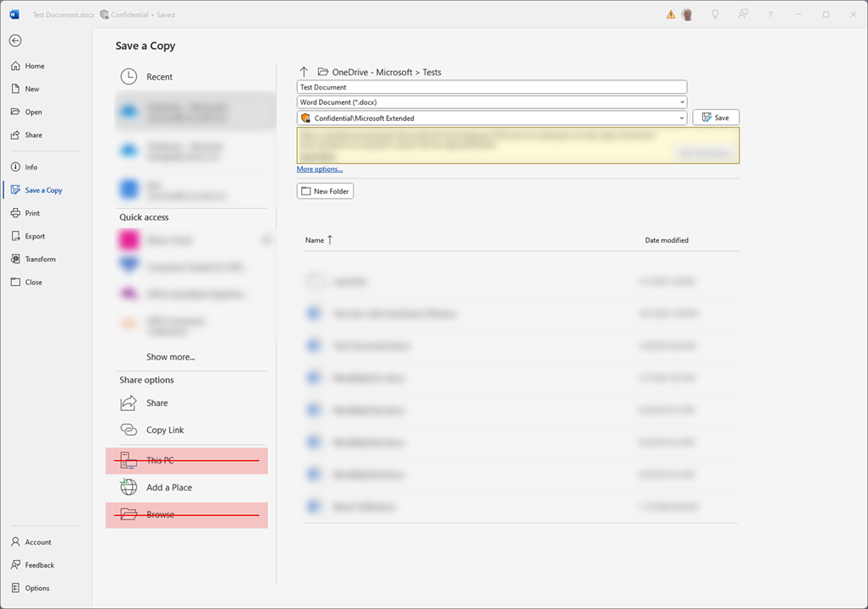The height and width of the screenshot is (609, 868).
Task: Click the Save button
Action: pyautogui.click(x=716, y=117)
